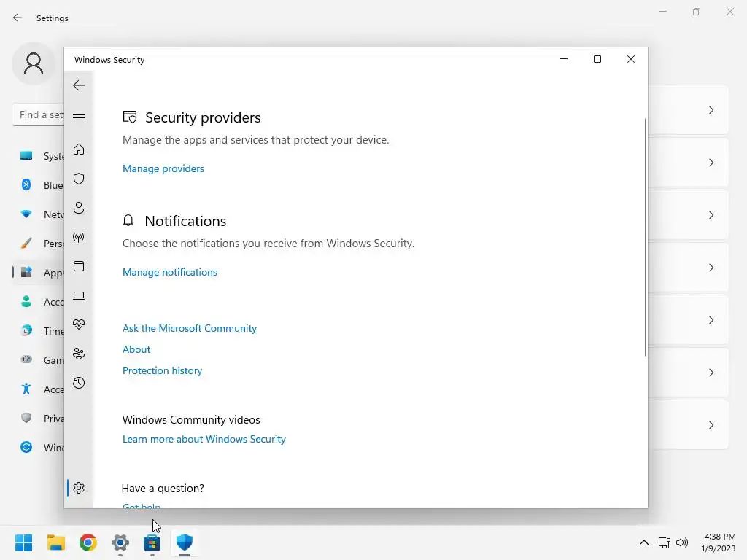Select System in Settings sidebar
This screenshot has width=747, height=560.
pyautogui.click(x=38, y=156)
